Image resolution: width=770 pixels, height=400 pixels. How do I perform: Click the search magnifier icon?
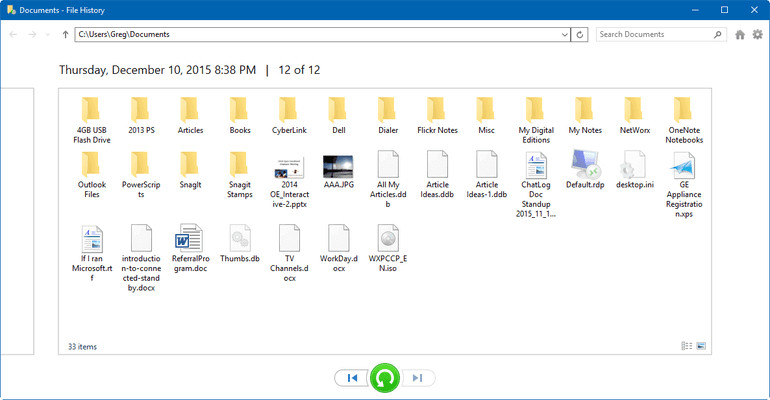click(x=717, y=34)
